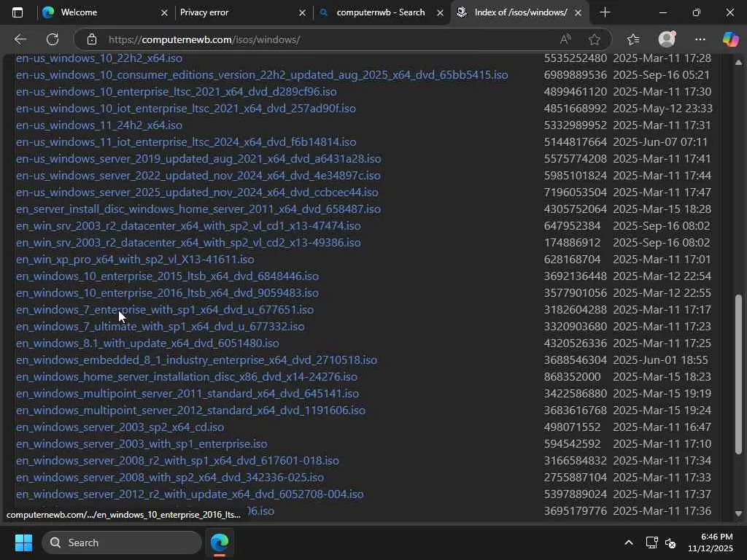This screenshot has height=560, width=747.
Task: Reload the current page
Action: [53, 39]
